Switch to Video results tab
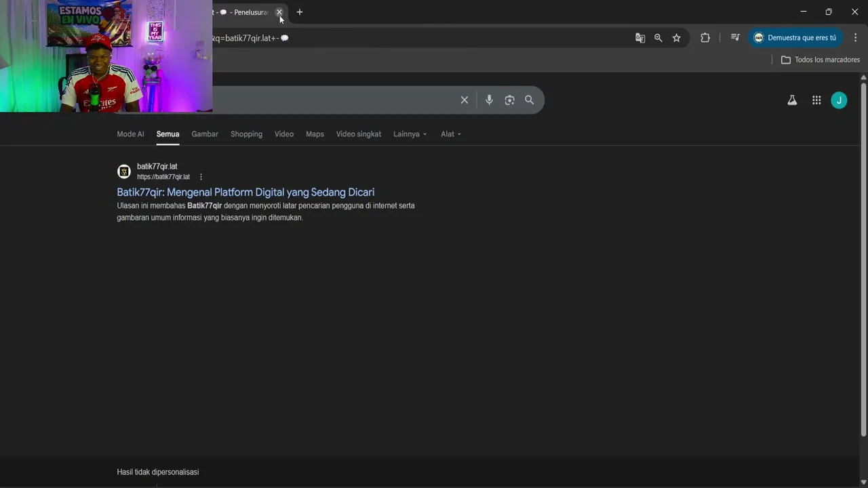The image size is (868, 488). (x=284, y=134)
